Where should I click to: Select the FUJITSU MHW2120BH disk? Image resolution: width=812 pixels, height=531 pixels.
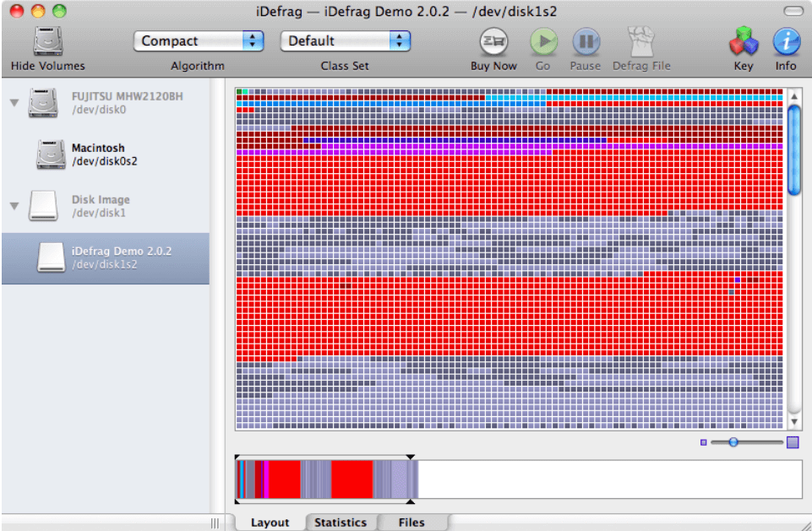click(x=106, y=102)
